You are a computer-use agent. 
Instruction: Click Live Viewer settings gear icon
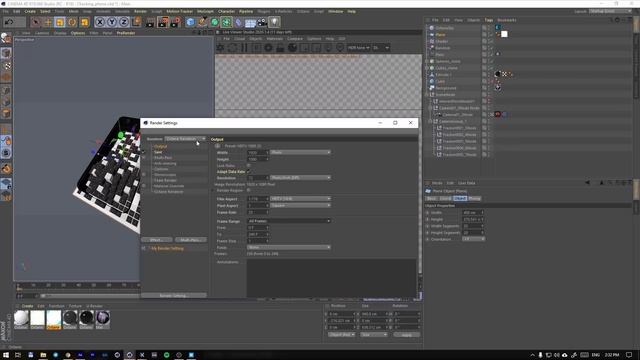(x=220, y=48)
